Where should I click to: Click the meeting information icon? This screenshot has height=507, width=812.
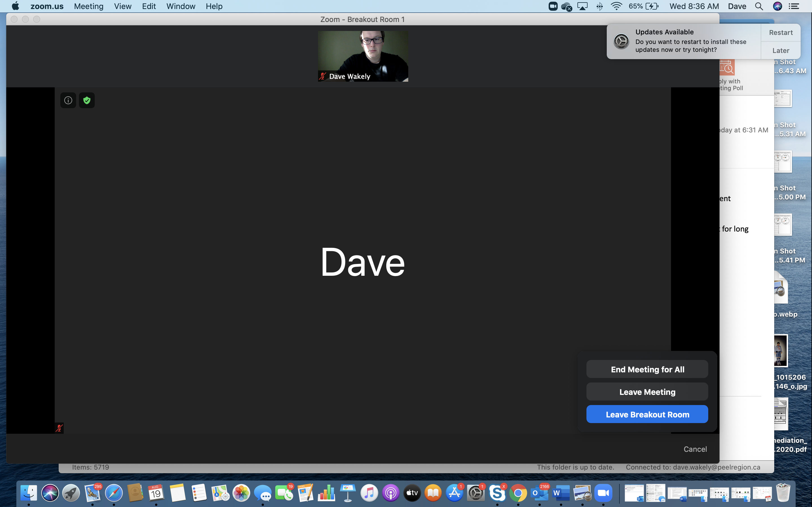click(68, 100)
